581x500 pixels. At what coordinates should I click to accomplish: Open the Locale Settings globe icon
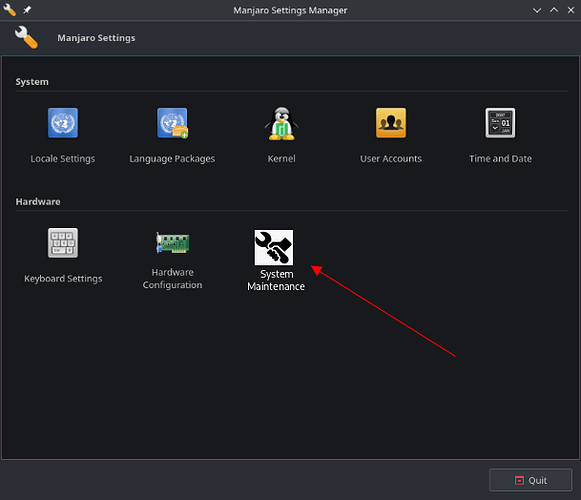pos(63,123)
